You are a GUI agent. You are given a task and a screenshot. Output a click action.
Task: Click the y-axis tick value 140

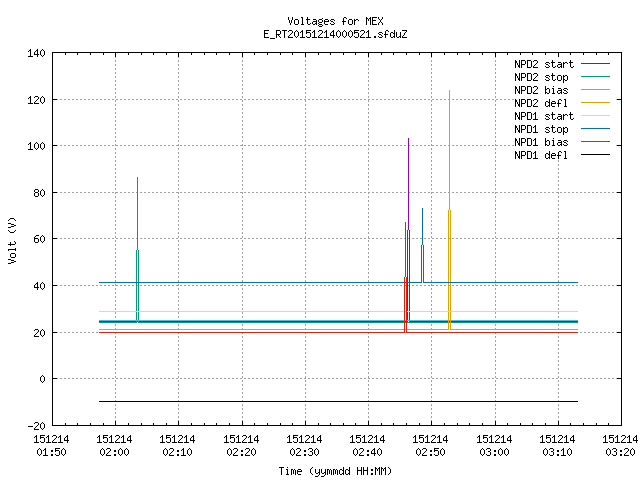36,53
